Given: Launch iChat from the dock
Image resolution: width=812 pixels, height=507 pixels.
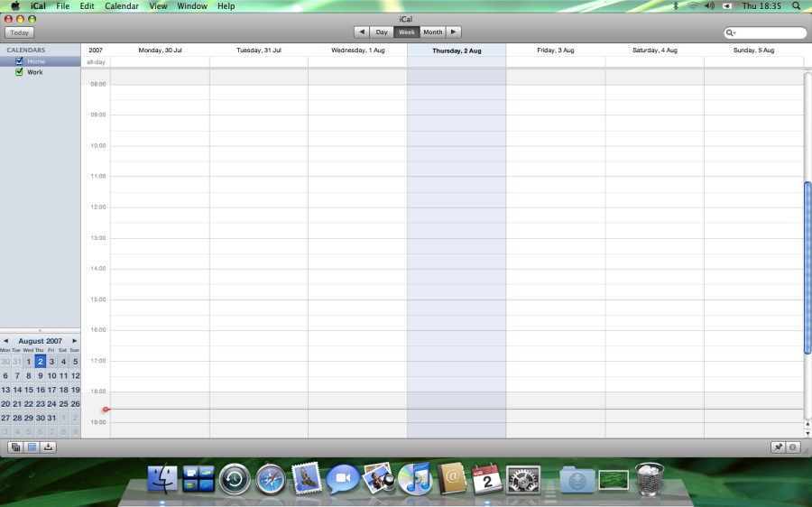Looking at the screenshot, I should click(x=342, y=478).
